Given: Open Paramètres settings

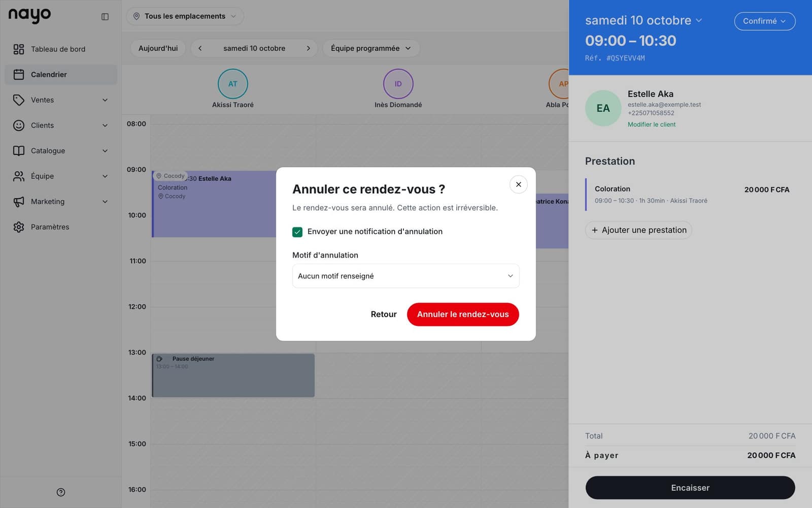Looking at the screenshot, I should click(x=61, y=227).
